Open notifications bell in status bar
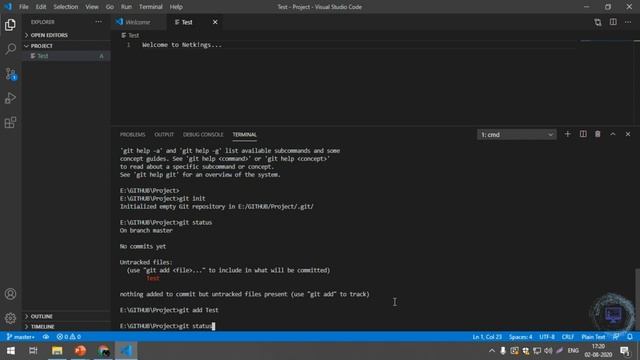The width and height of the screenshot is (640, 360). tap(630, 337)
